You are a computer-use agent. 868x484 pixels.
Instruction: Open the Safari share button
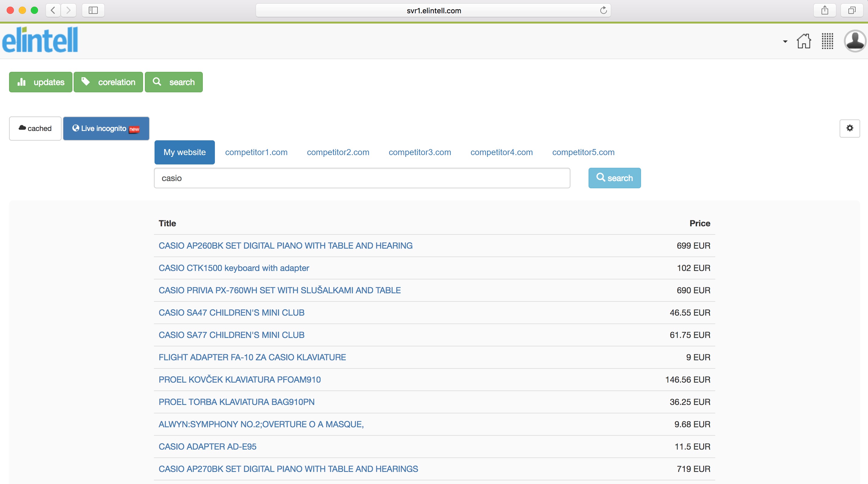click(x=825, y=10)
